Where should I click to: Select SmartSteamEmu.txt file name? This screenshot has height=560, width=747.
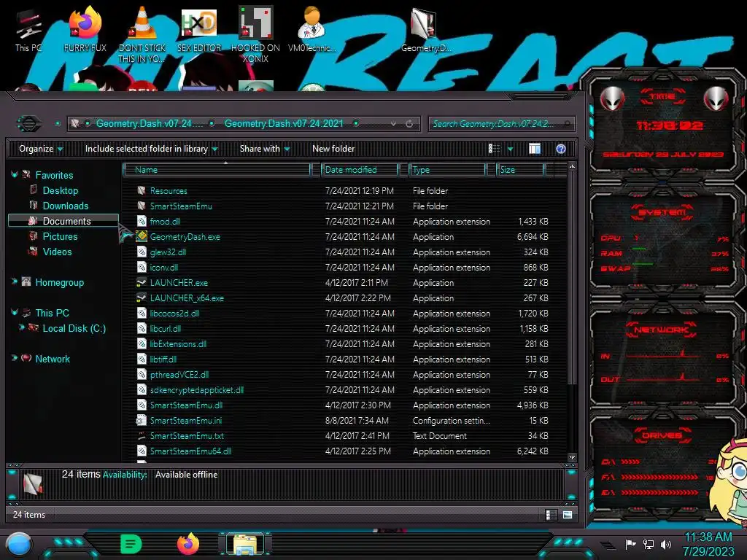tap(187, 436)
